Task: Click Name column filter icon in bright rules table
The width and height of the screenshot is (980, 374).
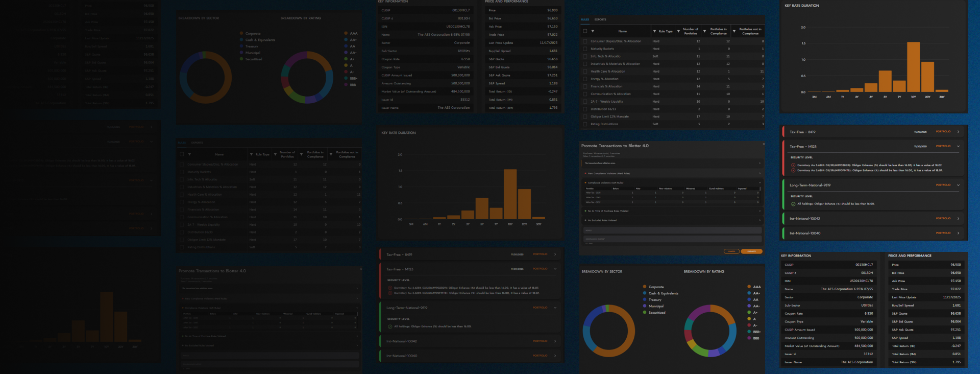Action: [x=593, y=31]
